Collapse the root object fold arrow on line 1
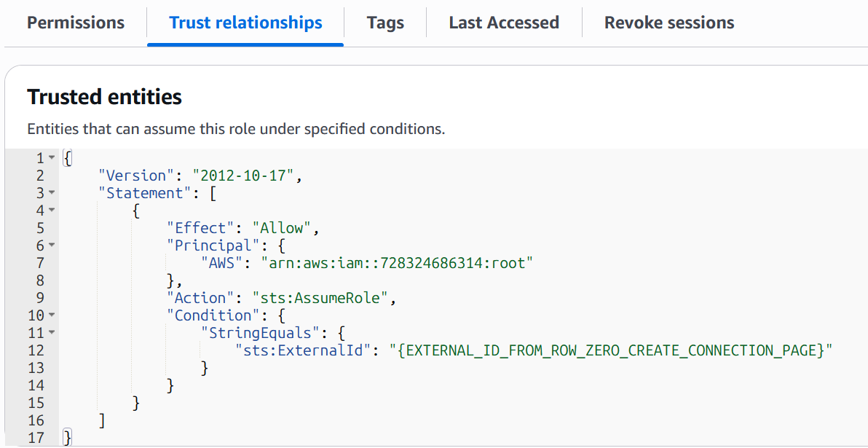 pos(52,158)
